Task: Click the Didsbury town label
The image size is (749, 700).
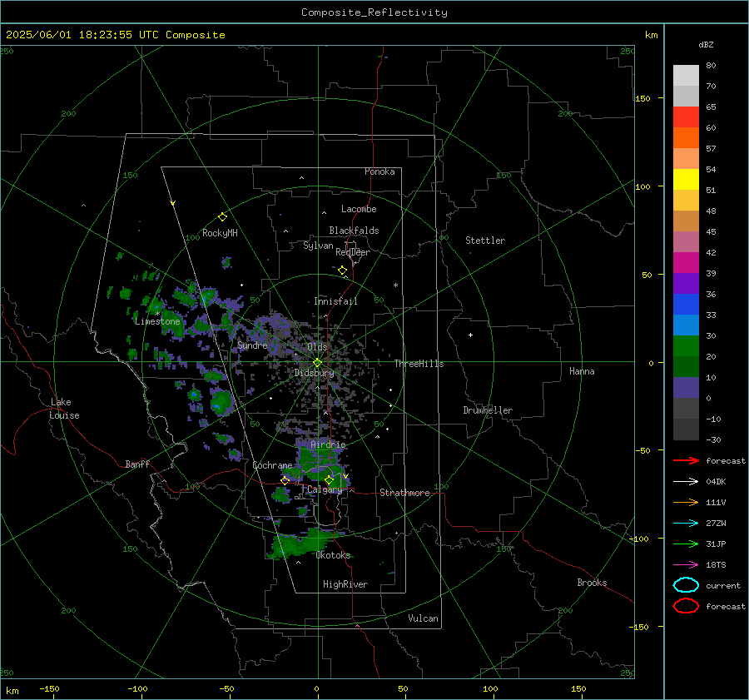Action: (314, 373)
